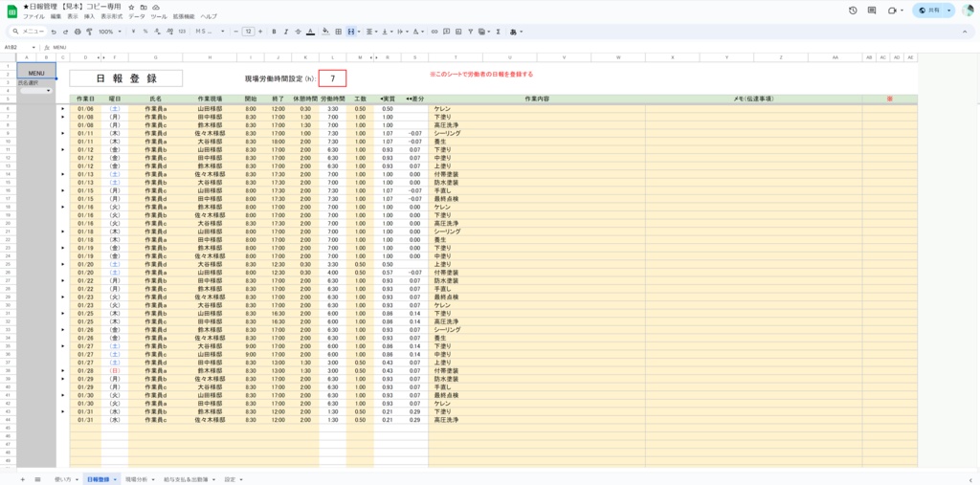Open the font family dropdown
Screen dimensions: 980x485
point(210,32)
